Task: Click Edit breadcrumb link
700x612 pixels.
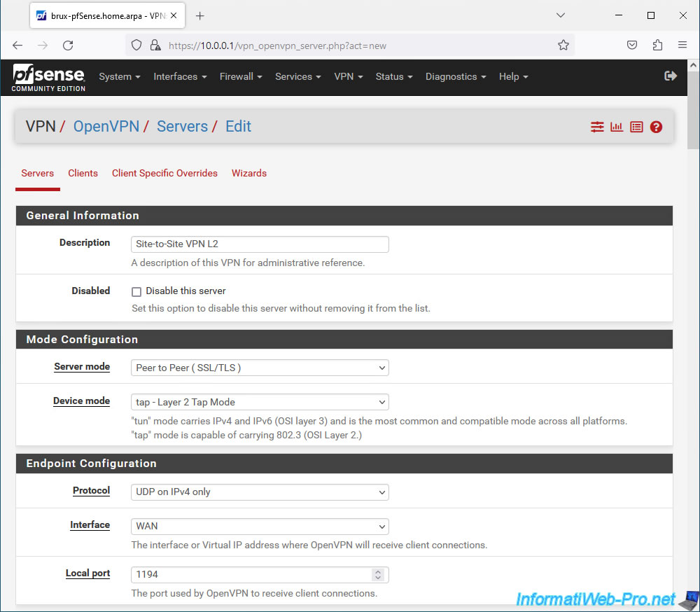Action: pyautogui.click(x=238, y=127)
